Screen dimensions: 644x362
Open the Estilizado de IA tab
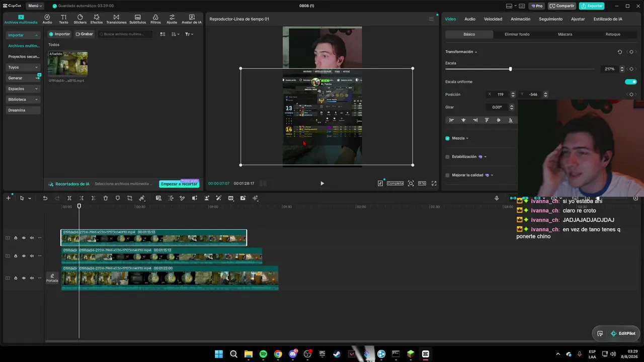608,19
